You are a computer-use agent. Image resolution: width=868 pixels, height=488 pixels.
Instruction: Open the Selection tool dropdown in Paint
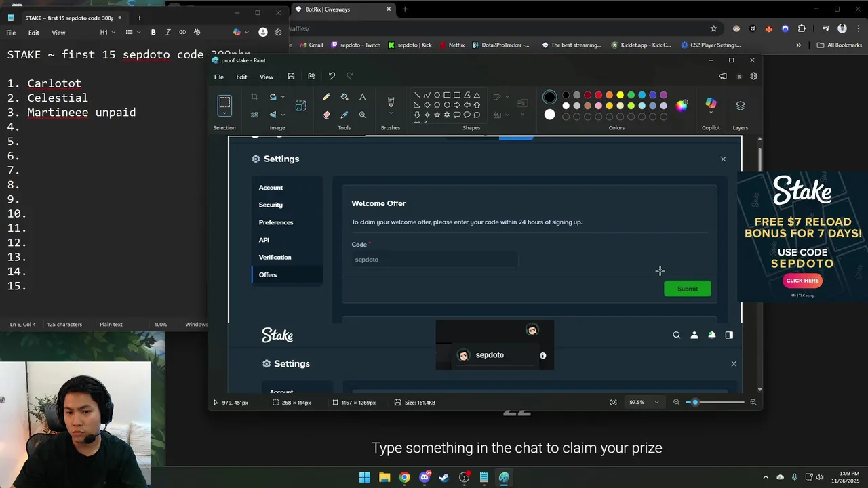point(224,113)
